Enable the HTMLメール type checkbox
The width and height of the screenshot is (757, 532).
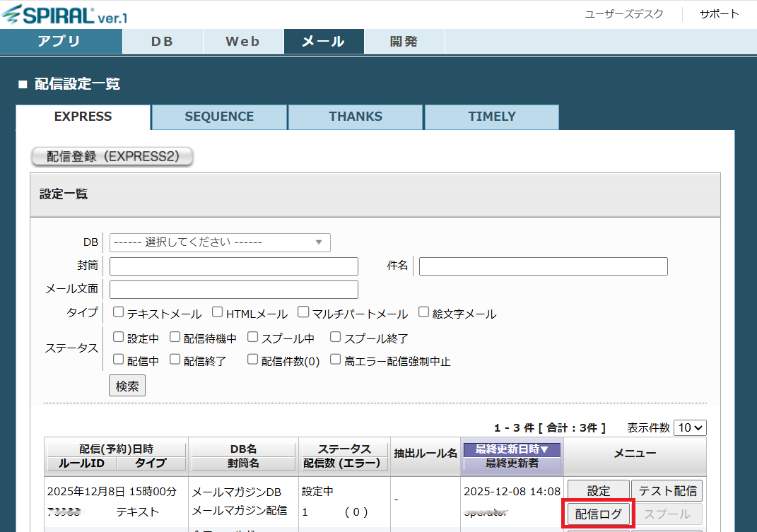(218, 312)
